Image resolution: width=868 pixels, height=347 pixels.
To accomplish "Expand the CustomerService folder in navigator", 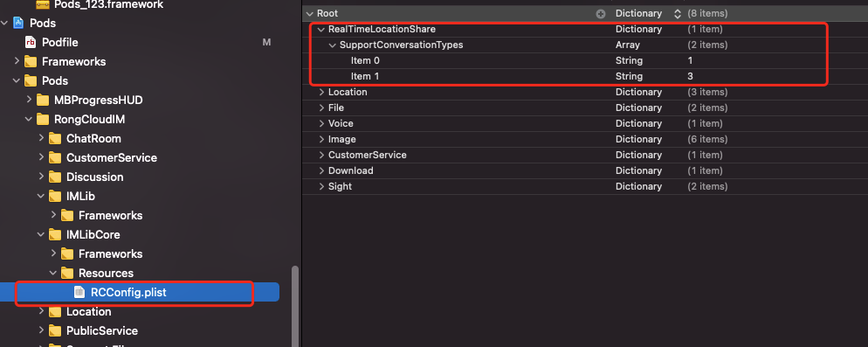I will click(x=42, y=157).
